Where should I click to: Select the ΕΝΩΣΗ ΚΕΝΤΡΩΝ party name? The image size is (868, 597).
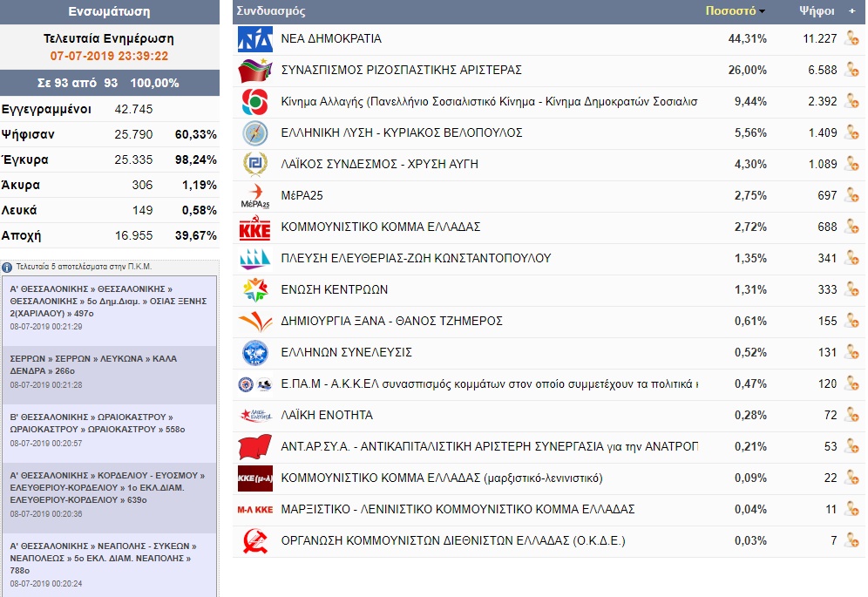point(335,289)
